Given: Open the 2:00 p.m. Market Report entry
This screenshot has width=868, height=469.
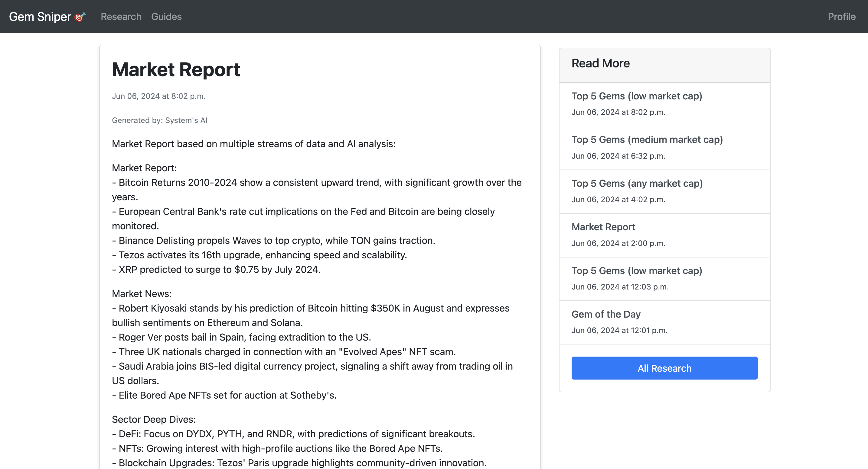Looking at the screenshot, I should [x=603, y=227].
